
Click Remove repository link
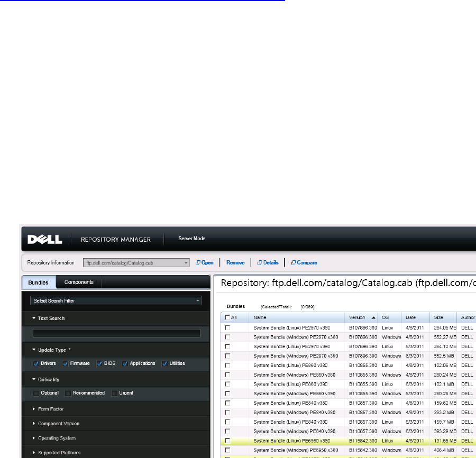[x=235, y=262]
